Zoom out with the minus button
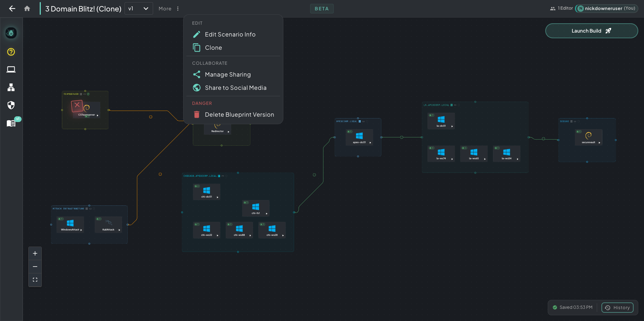Viewport: 644px width, 321px height. click(x=35, y=267)
